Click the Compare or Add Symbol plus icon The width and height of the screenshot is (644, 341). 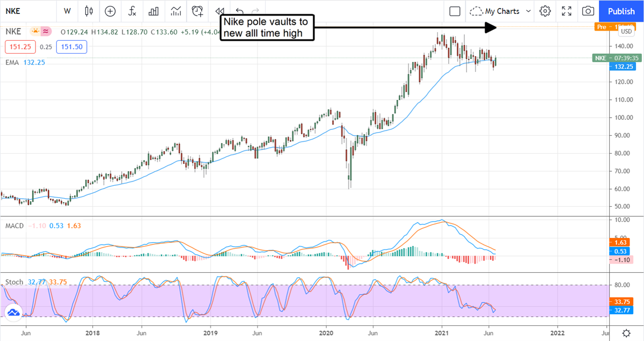pyautogui.click(x=110, y=11)
